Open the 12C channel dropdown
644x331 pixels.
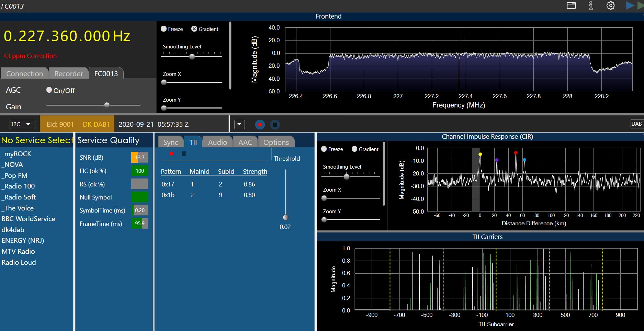[x=22, y=124]
